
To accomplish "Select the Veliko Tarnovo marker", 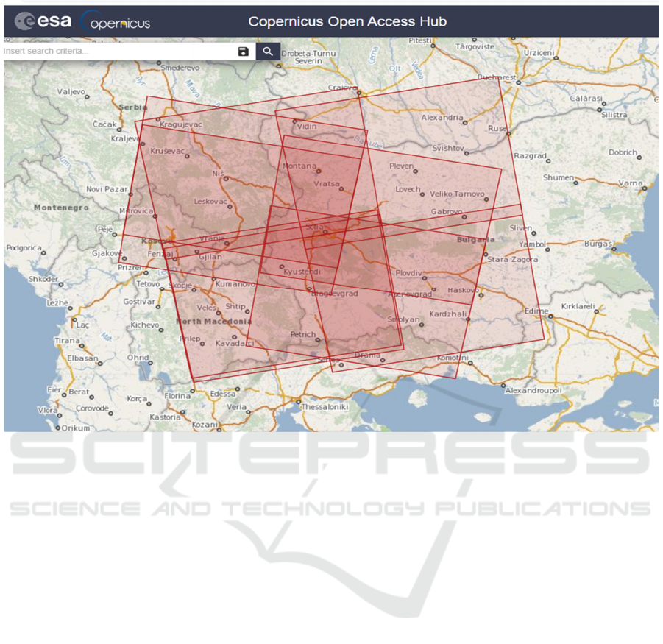I will (486, 199).
